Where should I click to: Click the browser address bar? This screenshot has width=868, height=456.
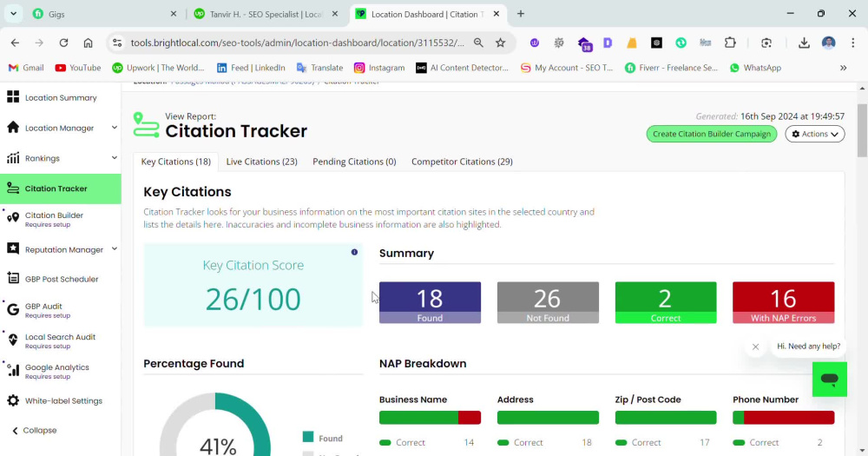point(297,43)
